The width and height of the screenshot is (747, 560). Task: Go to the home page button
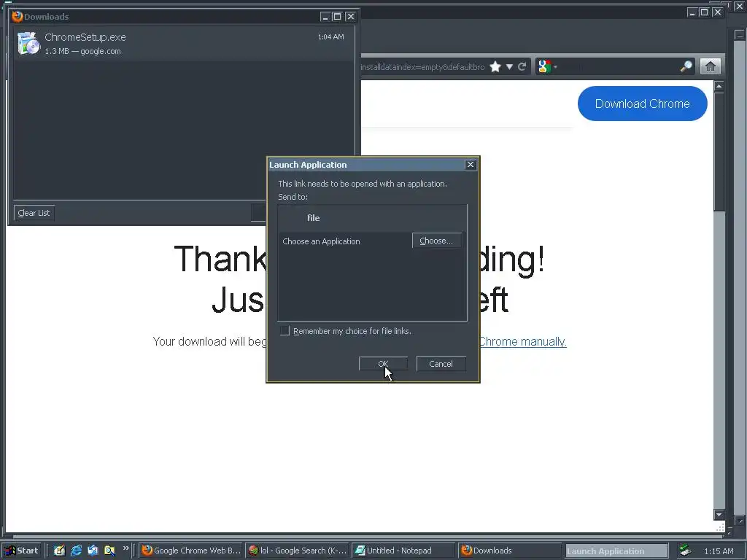click(711, 66)
